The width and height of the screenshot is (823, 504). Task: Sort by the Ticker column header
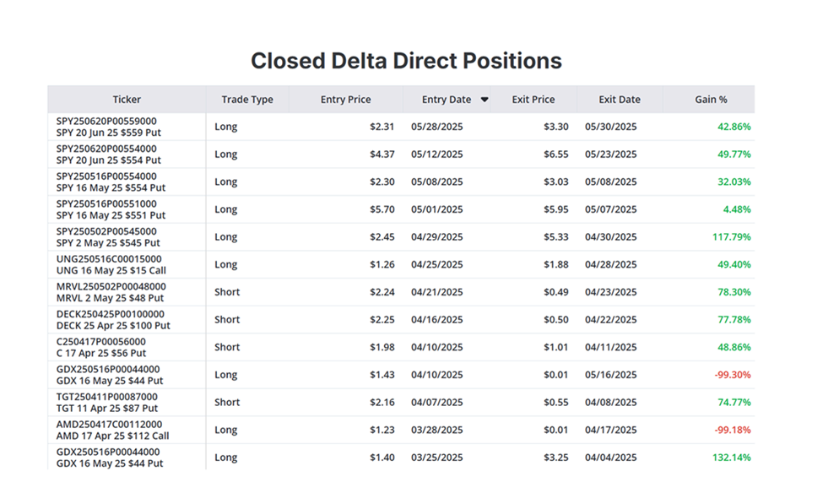point(127,100)
